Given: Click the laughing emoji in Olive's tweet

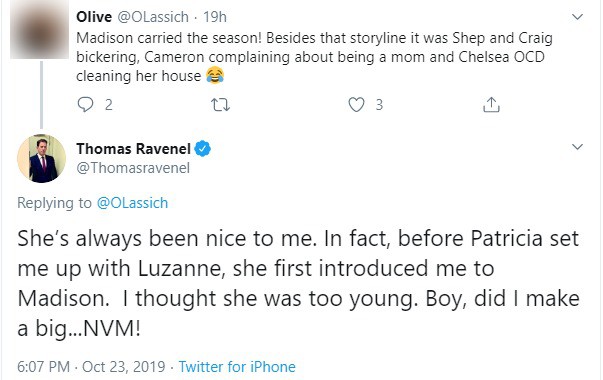Looking at the screenshot, I should (215, 75).
